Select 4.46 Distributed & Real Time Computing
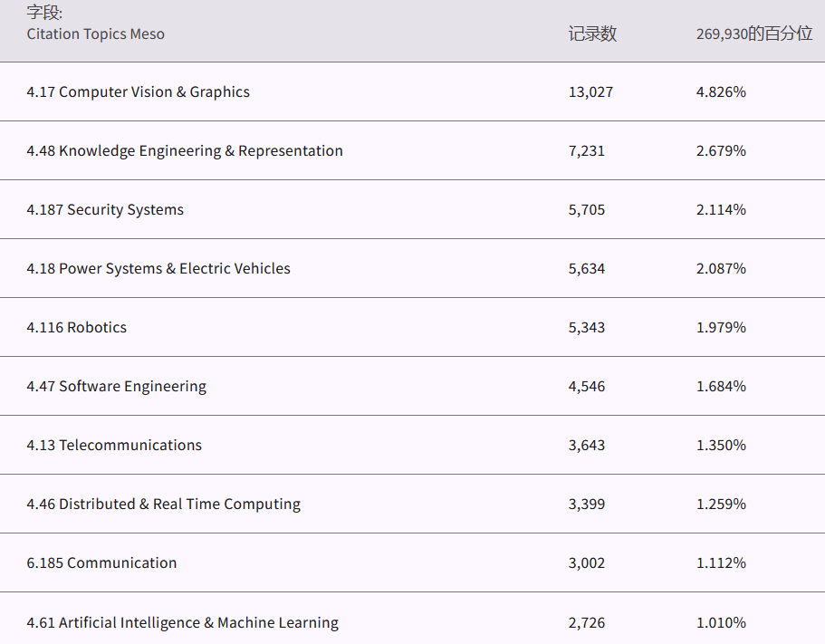The width and height of the screenshot is (825, 644). (163, 504)
